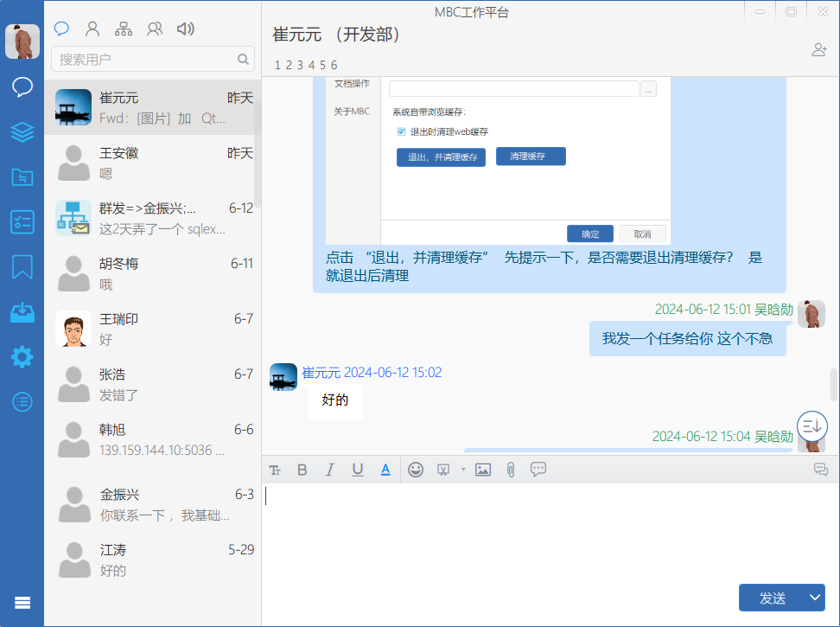Image resolution: width=840 pixels, height=627 pixels.
Task: Enable the 退出时清理web缓存 checkbox
Action: coord(401,131)
